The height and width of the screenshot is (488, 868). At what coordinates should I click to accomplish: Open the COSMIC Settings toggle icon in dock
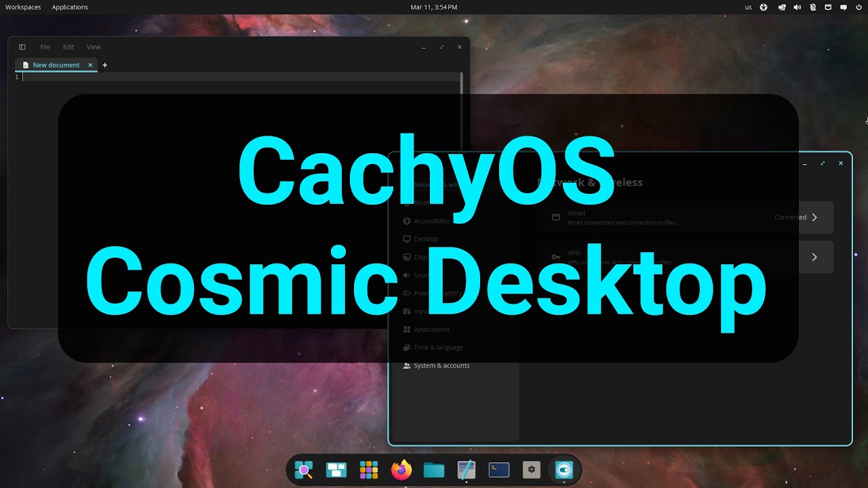pyautogui.click(x=564, y=470)
